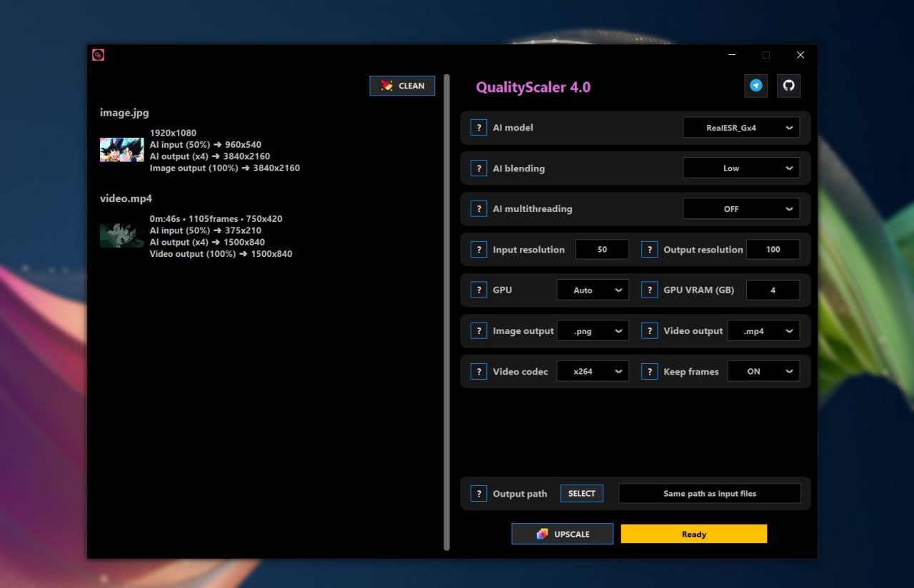Expand the Image output .png dropdown
Screen dimensions: 914x588
point(593,331)
